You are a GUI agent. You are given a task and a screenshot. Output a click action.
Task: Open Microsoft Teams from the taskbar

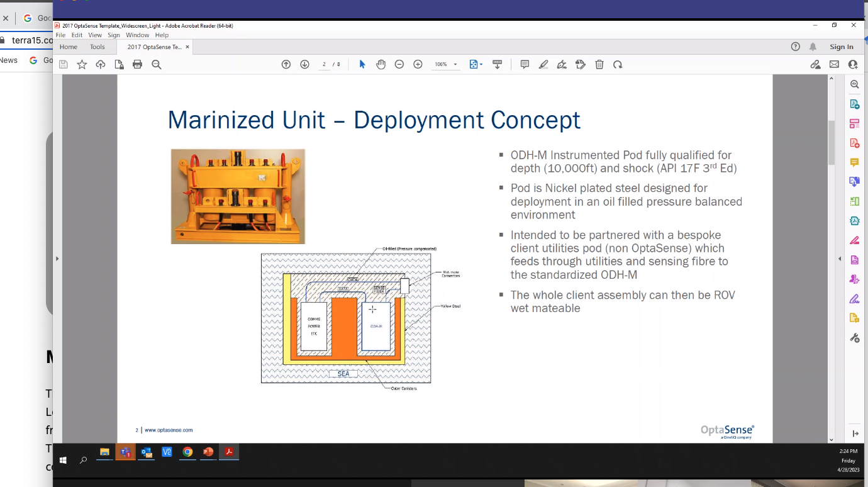click(125, 452)
